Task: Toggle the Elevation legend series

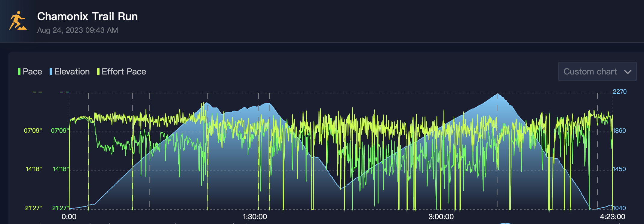Action: [x=69, y=71]
